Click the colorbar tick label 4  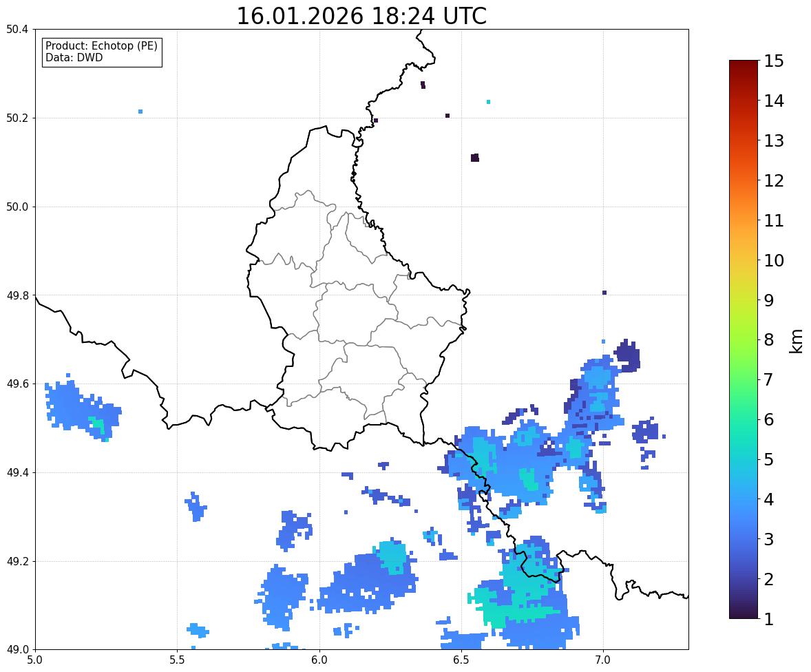(769, 499)
